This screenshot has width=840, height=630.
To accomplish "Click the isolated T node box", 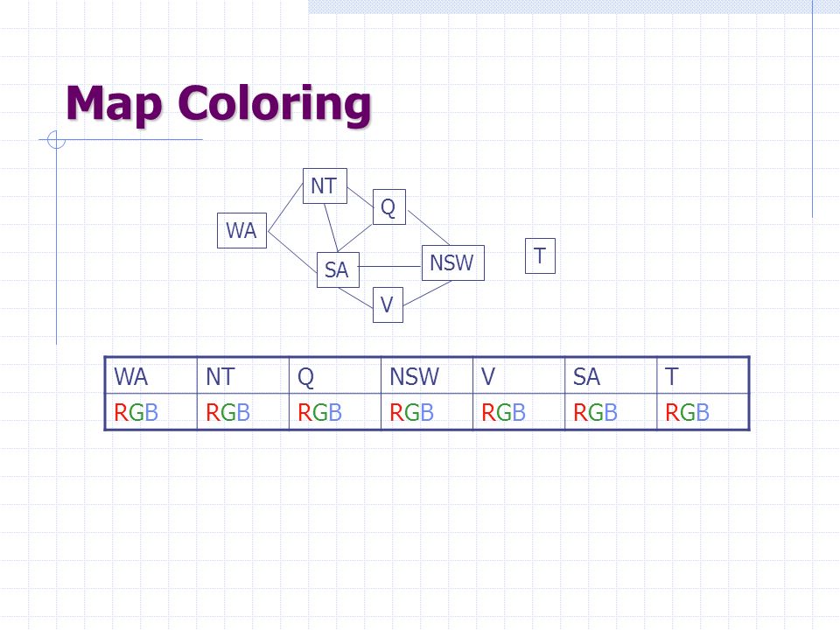I will [540, 255].
